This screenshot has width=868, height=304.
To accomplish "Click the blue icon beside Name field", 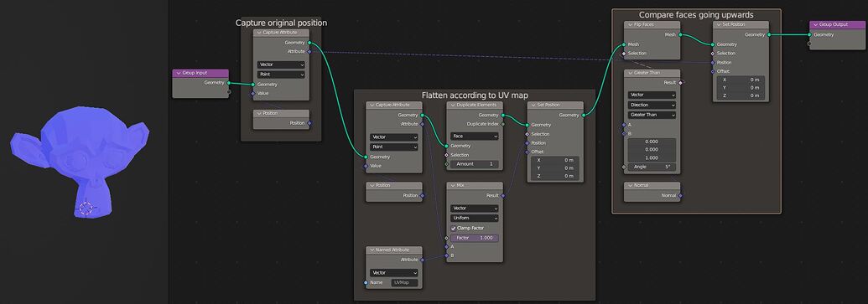I will [366, 282].
